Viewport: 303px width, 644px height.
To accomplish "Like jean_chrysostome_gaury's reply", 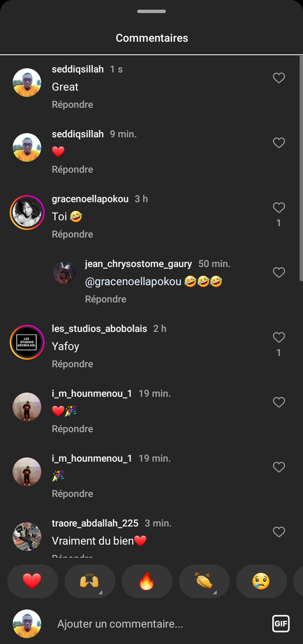I will (279, 273).
